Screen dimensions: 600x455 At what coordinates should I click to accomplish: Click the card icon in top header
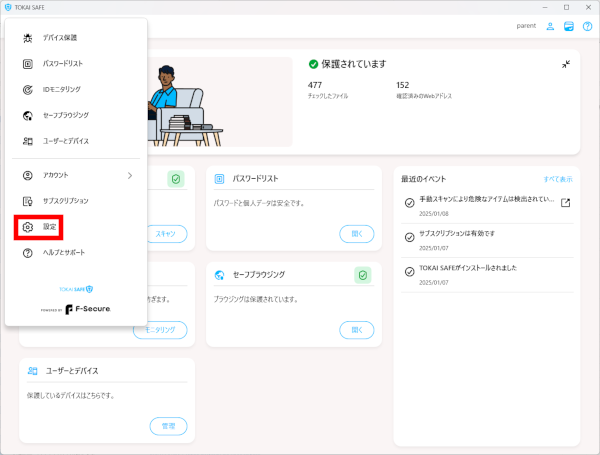pos(568,26)
